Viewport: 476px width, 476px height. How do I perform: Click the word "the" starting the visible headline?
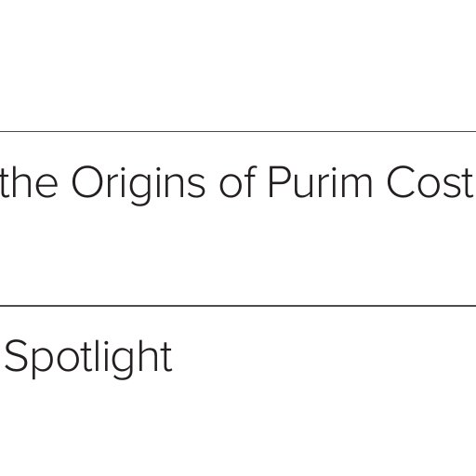pyautogui.click(x=29, y=182)
